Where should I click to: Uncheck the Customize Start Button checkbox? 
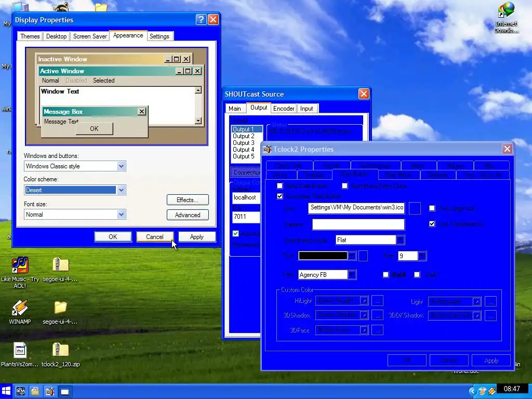tap(280, 196)
